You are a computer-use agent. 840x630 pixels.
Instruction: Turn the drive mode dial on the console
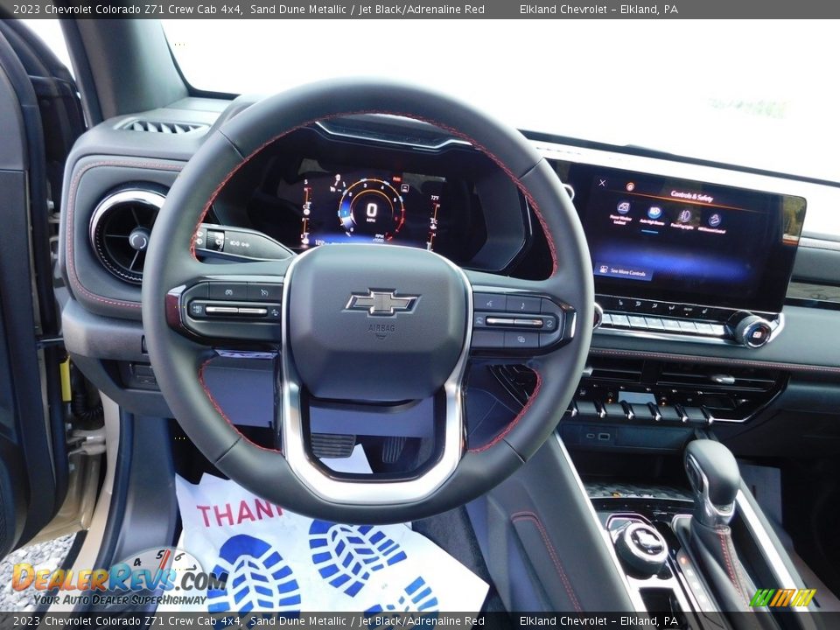640,546
